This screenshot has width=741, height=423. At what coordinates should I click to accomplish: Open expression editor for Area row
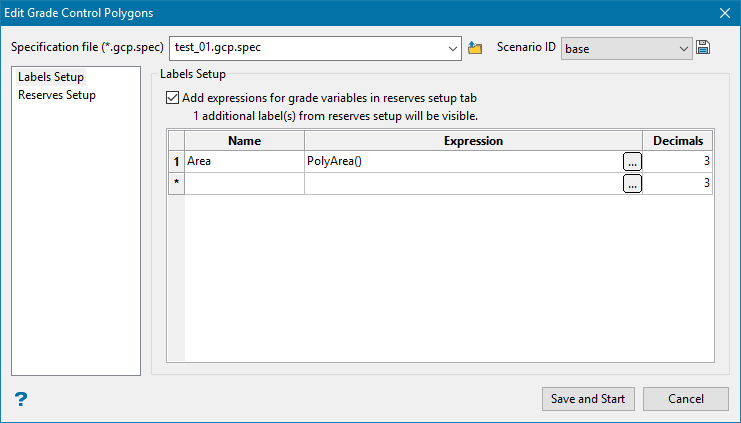point(631,160)
